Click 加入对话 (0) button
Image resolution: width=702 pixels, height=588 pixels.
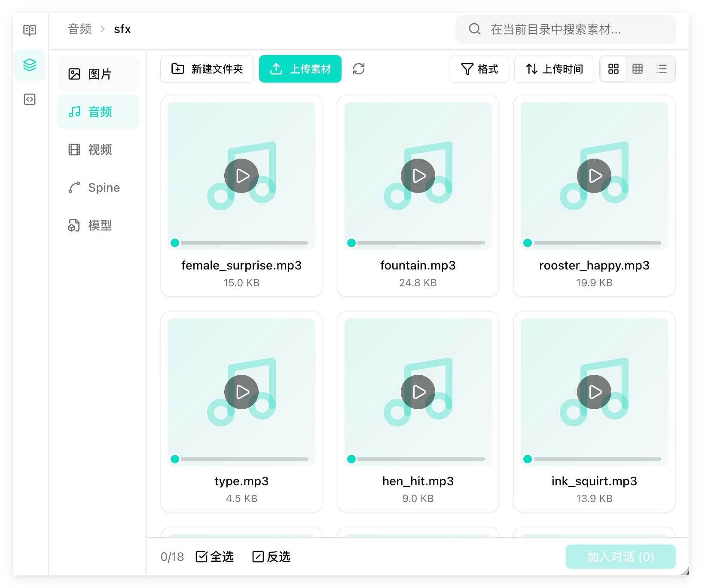pyautogui.click(x=620, y=557)
